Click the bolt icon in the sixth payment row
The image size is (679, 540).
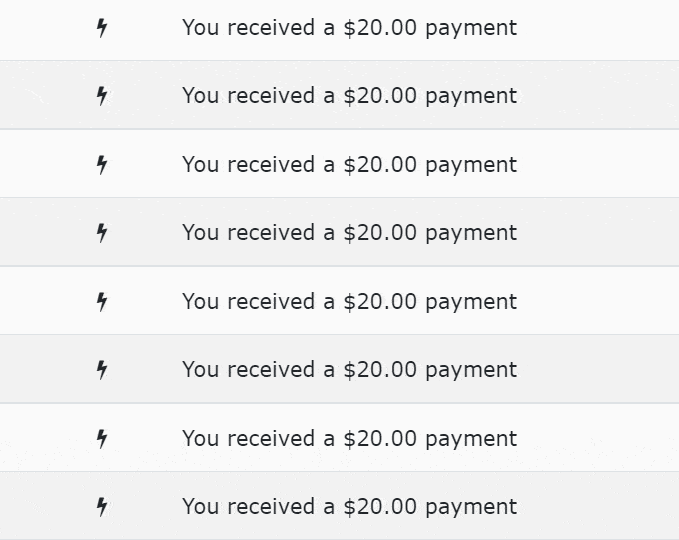coord(102,370)
